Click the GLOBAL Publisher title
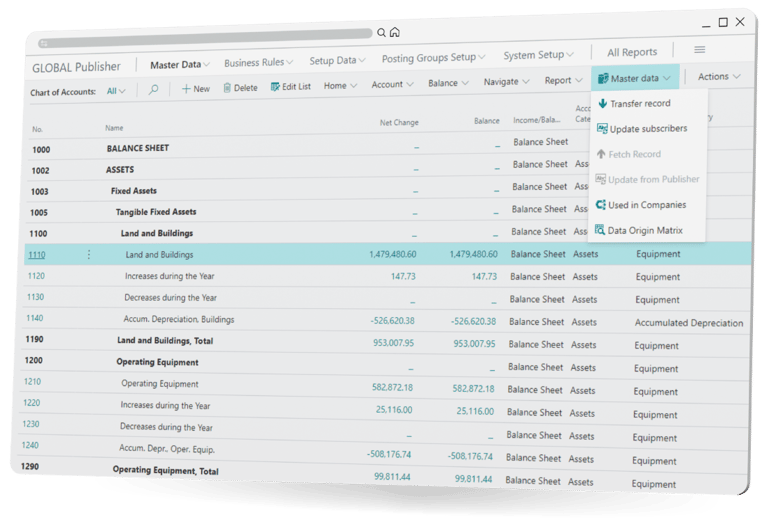The height and width of the screenshot is (526, 769). [76, 67]
